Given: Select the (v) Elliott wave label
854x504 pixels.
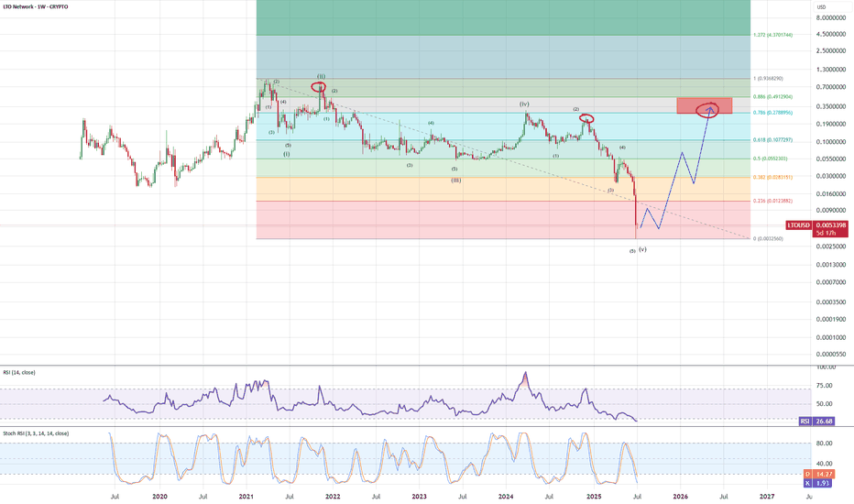Looking at the screenshot, I should point(643,249).
